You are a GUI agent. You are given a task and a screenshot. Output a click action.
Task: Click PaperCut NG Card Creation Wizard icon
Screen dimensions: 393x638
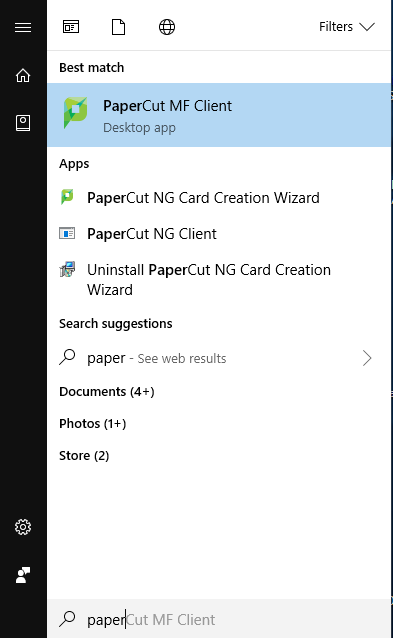click(x=67, y=197)
